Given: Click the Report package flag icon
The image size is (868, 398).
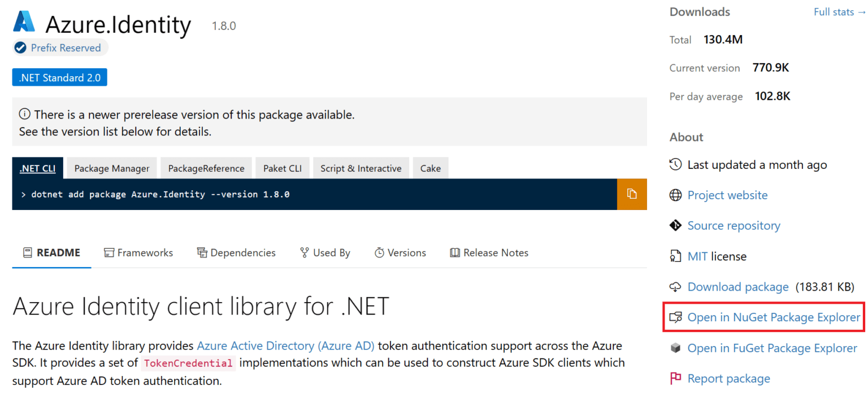Looking at the screenshot, I should 676,378.
